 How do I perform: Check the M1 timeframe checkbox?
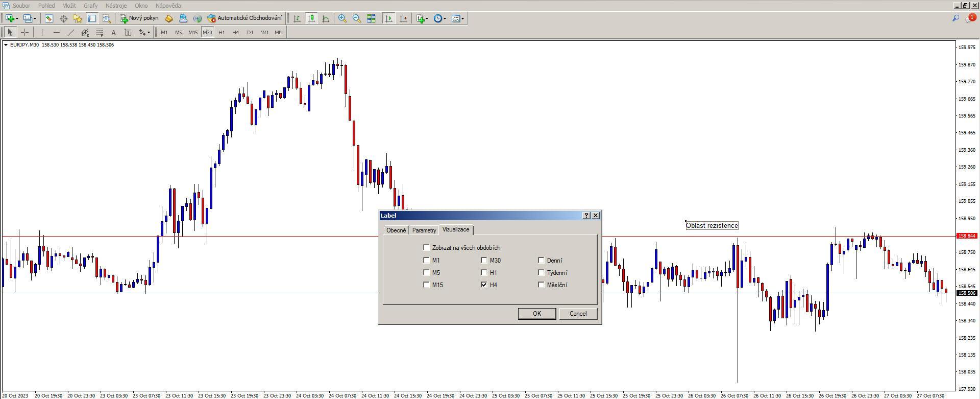pos(426,260)
